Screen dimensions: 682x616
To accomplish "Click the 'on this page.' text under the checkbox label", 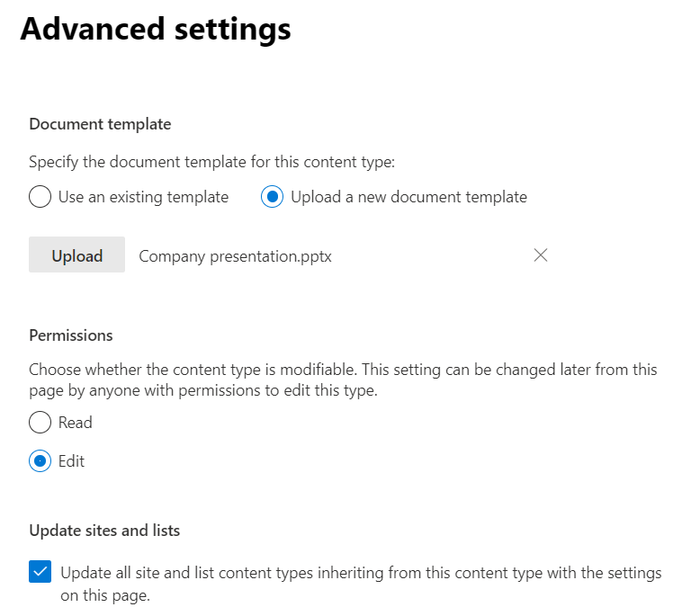I will coord(105,595).
